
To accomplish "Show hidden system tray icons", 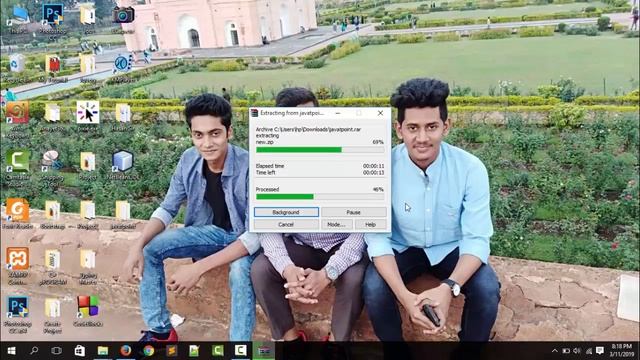I will (x=554, y=351).
